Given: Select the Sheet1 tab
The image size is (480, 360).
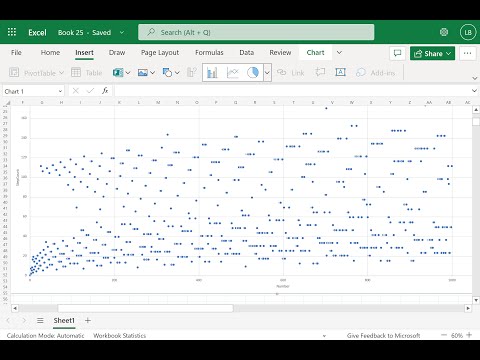Looking at the screenshot, I should (x=64, y=321).
